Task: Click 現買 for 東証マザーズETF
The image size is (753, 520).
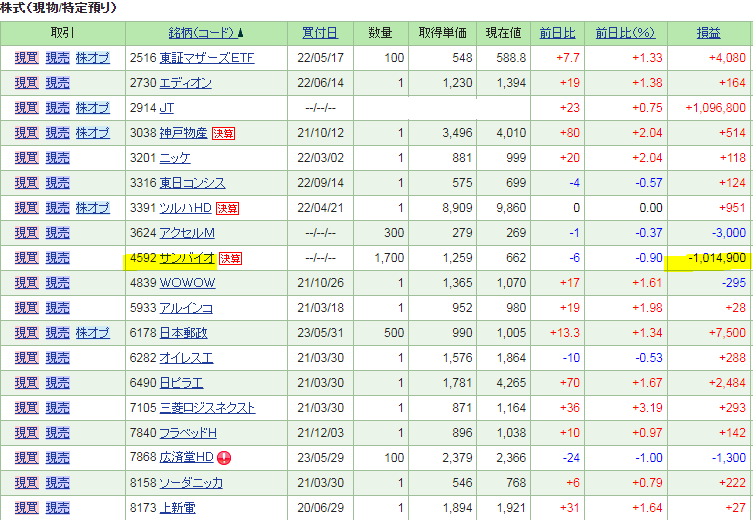Action: [26, 58]
